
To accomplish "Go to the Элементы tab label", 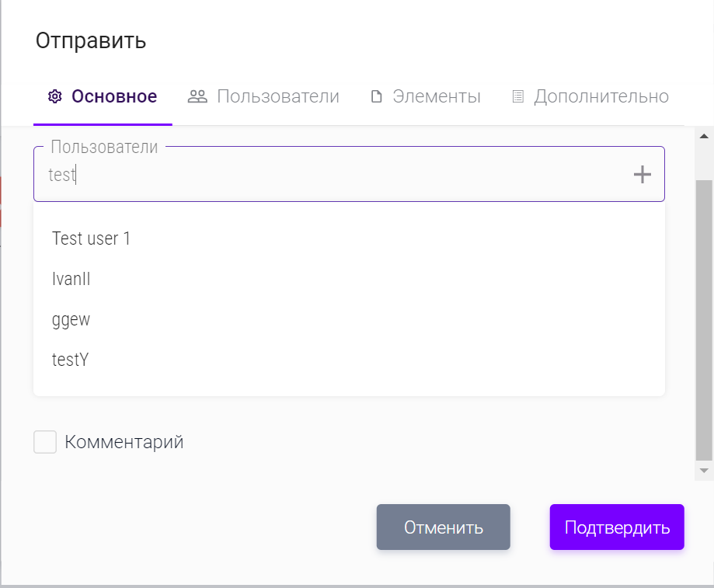I will tap(436, 96).
